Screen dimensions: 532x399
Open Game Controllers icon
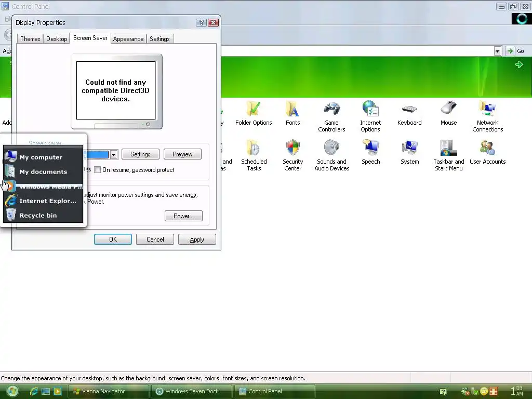tap(331, 117)
